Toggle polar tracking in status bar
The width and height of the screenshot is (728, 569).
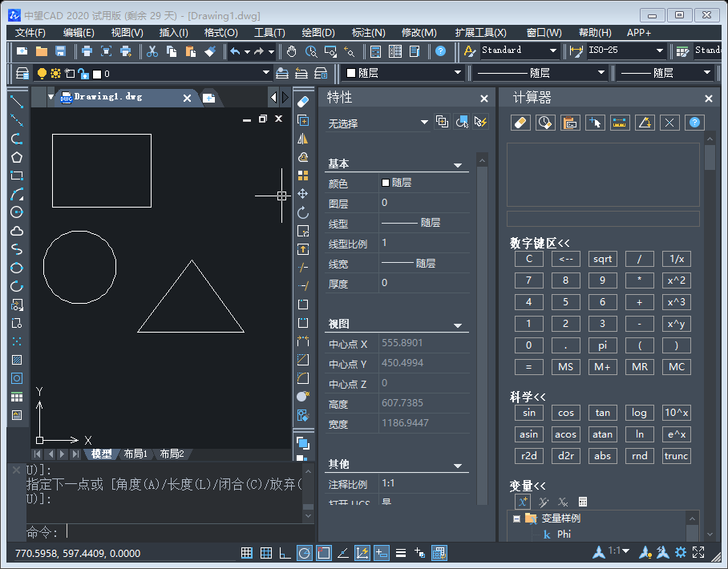(305, 553)
